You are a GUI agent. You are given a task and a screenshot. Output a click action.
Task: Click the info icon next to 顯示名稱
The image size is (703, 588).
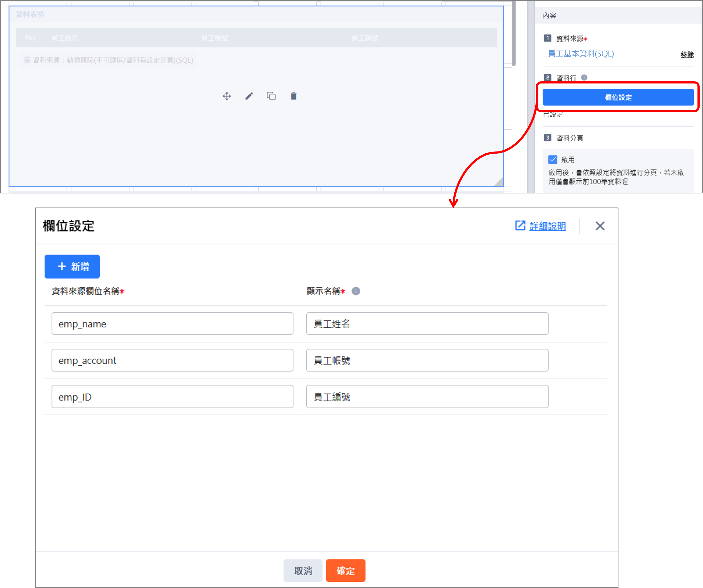(x=356, y=291)
